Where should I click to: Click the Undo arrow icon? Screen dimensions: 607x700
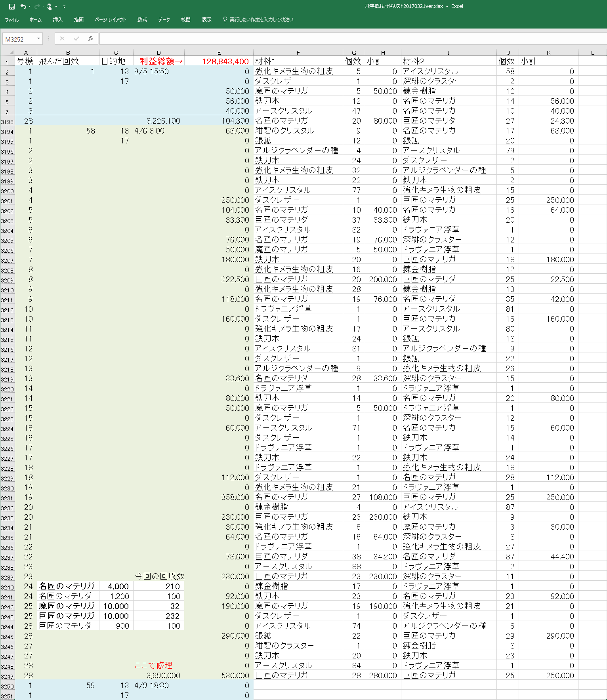23,6
